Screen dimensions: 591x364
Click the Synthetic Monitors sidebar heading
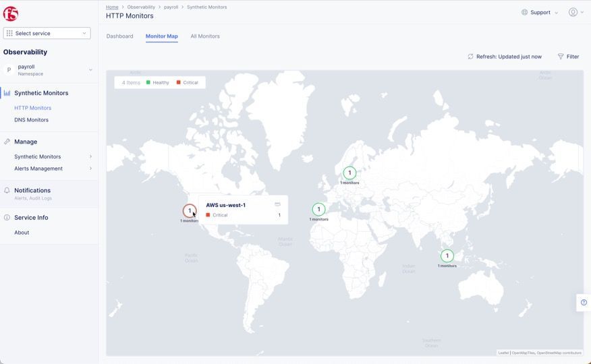click(x=41, y=93)
